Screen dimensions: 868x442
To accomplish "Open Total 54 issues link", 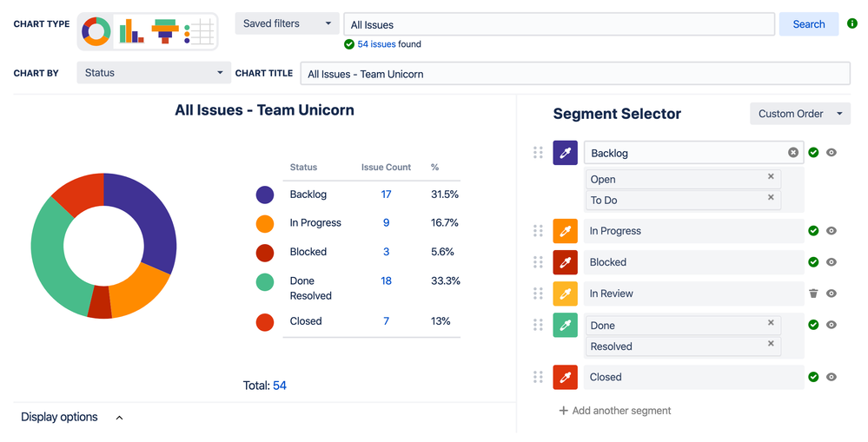I will pos(280,386).
